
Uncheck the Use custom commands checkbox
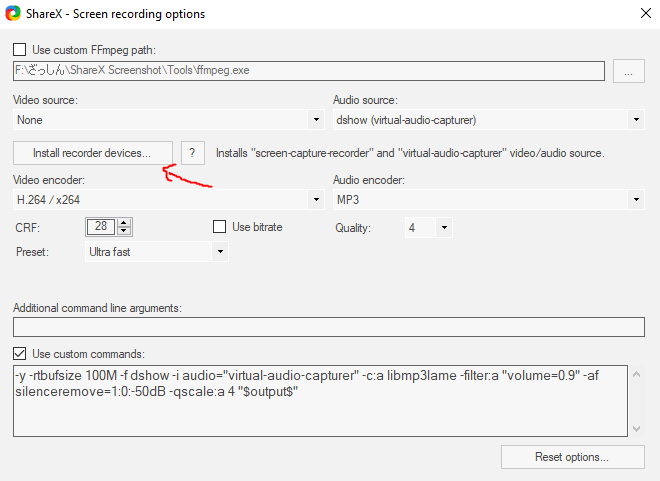click(19, 353)
